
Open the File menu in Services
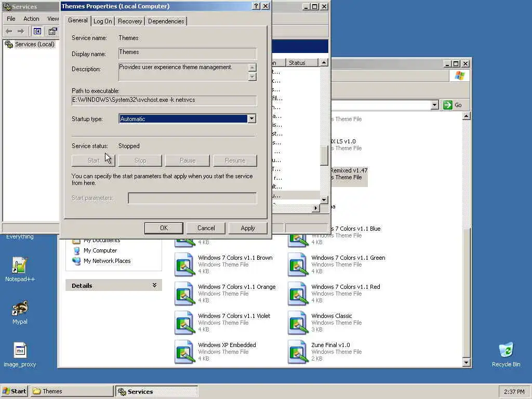(x=11, y=19)
